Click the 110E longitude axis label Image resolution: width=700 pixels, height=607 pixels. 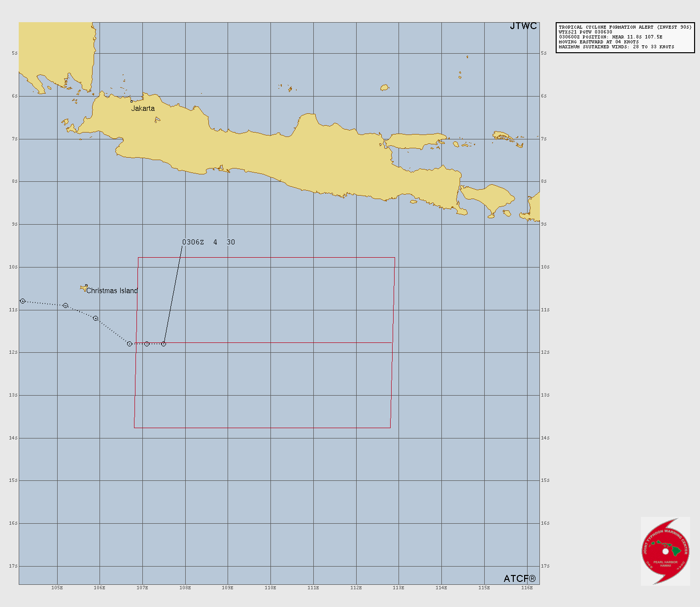tap(270, 587)
